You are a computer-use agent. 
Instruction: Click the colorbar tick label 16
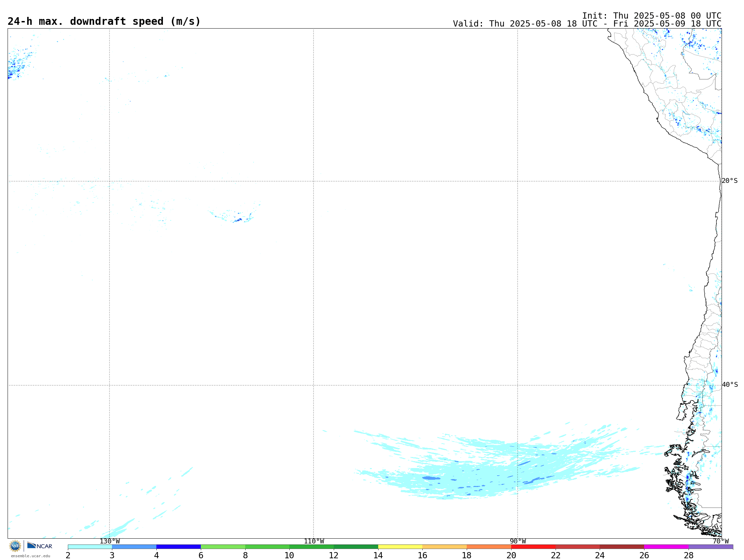tap(423, 556)
